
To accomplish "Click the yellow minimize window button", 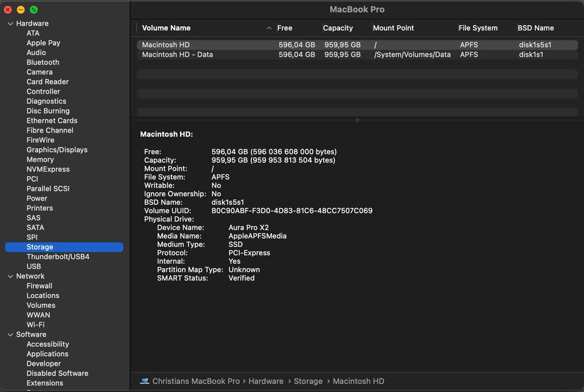I will tap(21, 10).
